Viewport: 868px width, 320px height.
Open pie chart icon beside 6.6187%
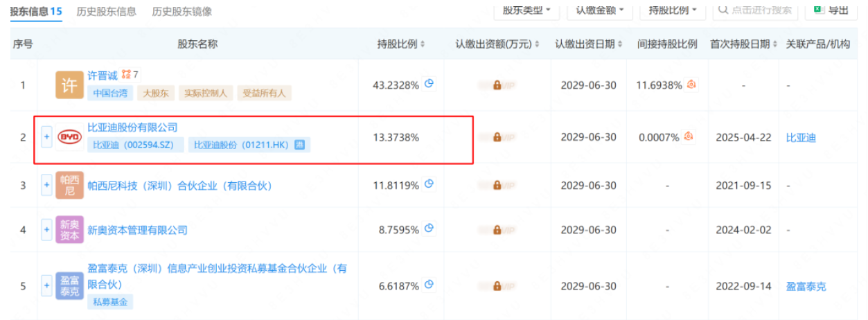429,285
